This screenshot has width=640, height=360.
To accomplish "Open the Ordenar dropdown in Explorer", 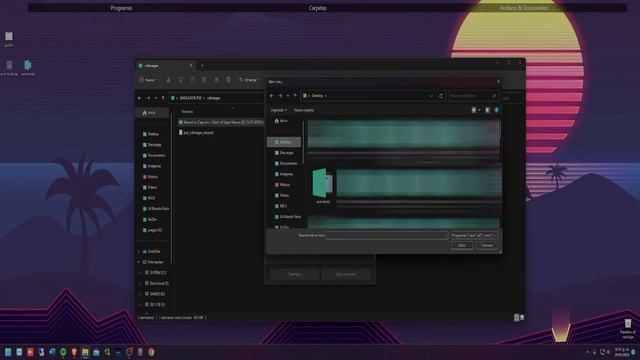I will pyautogui.click(x=249, y=80).
